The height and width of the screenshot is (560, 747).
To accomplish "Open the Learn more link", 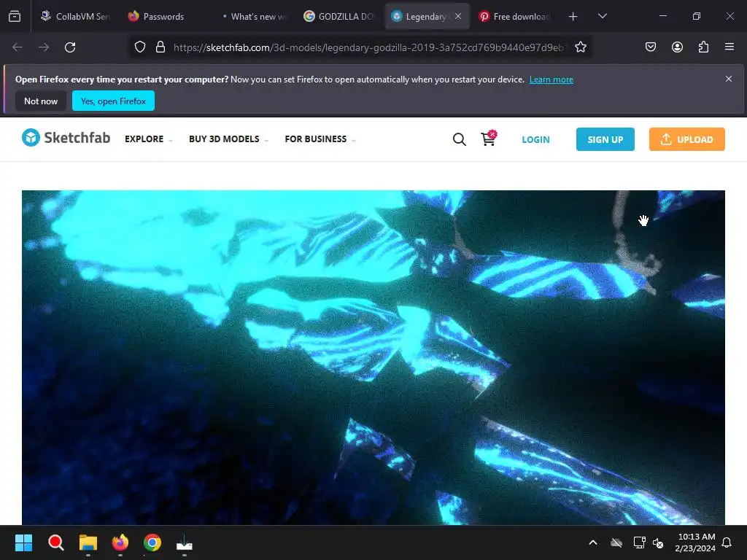I will (551, 79).
